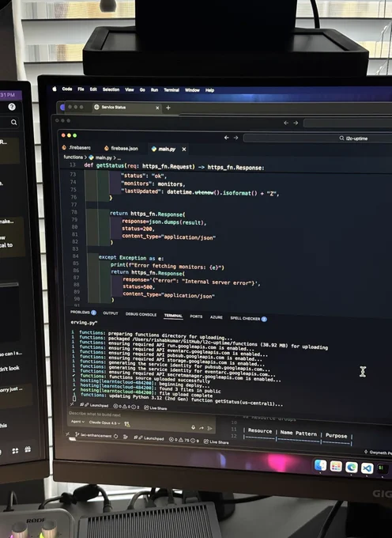Screen dimensions: 392x538
Task: Open the Help menu
Action: point(209,90)
